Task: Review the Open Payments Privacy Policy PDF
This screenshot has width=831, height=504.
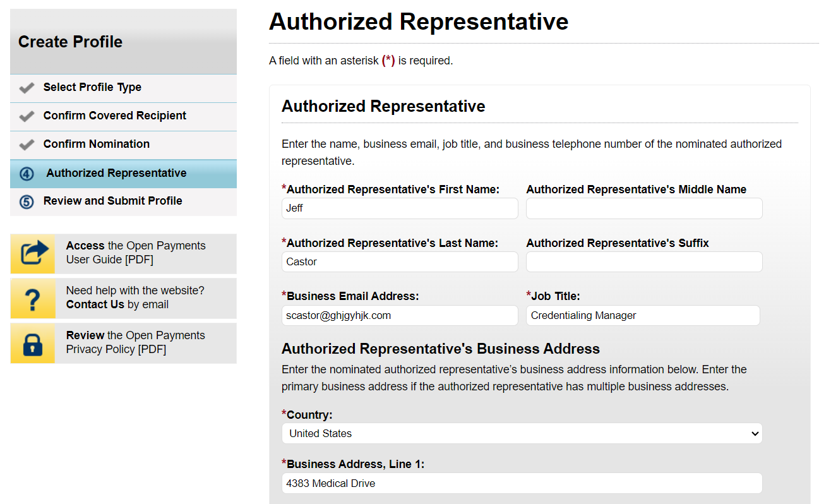Action: click(x=136, y=342)
